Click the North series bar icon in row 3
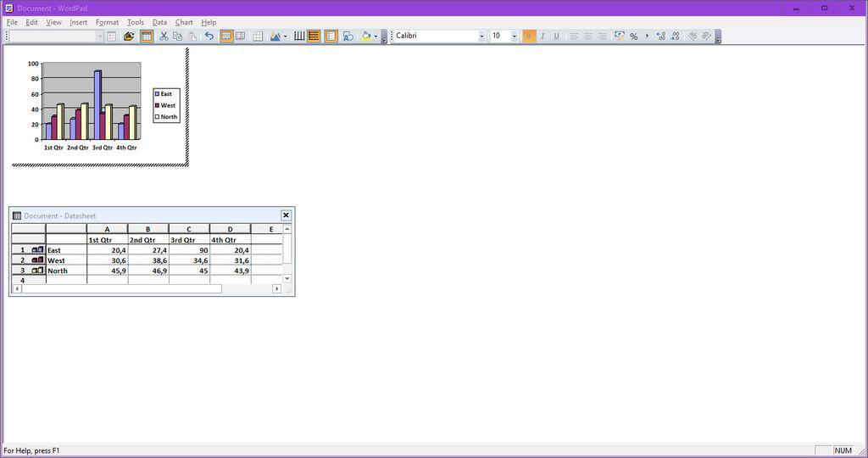Screen dimensions: 868x458 coord(37,271)
